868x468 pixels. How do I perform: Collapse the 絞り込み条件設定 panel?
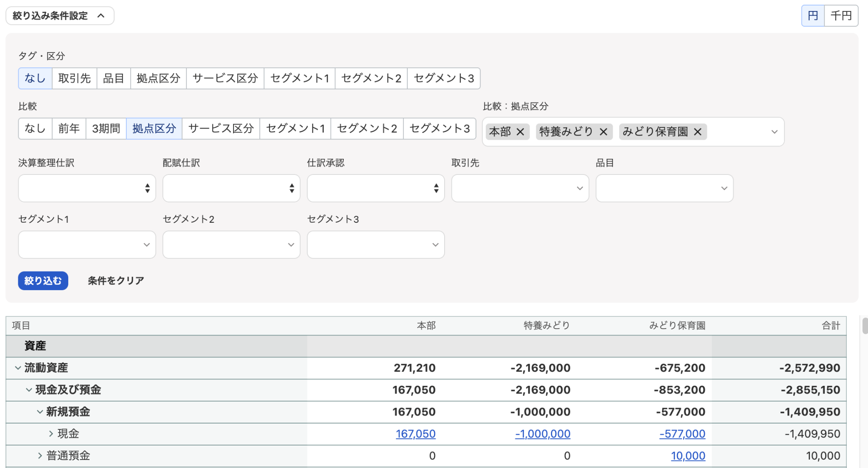click(x=60, y=16)
